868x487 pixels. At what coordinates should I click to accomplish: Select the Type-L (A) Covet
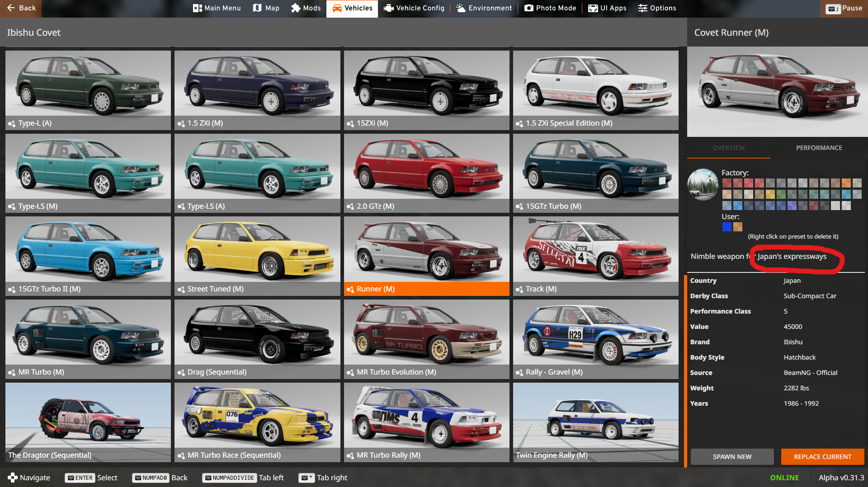pyautogui.click(x=88, y=90)
